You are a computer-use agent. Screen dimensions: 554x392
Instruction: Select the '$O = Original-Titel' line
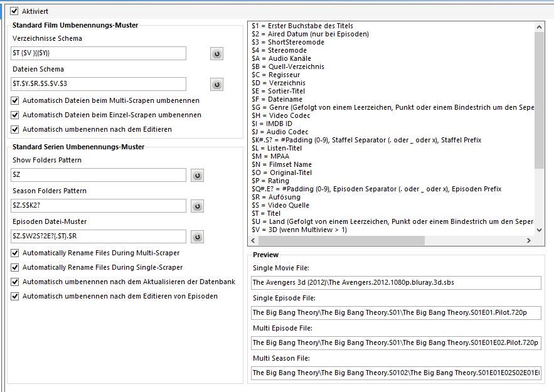(x=282, y=172)
